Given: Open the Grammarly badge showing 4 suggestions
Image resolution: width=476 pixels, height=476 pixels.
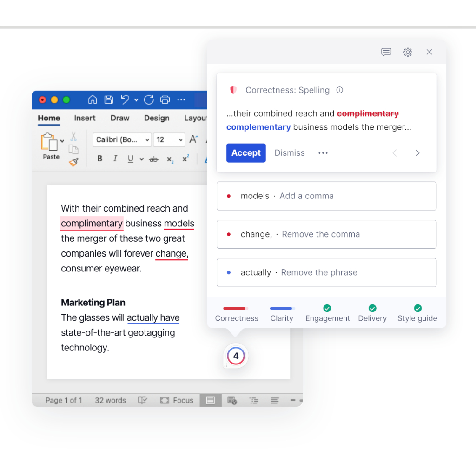Looking at the screenshot, I should pyautogui.click(x=236, y=356).
